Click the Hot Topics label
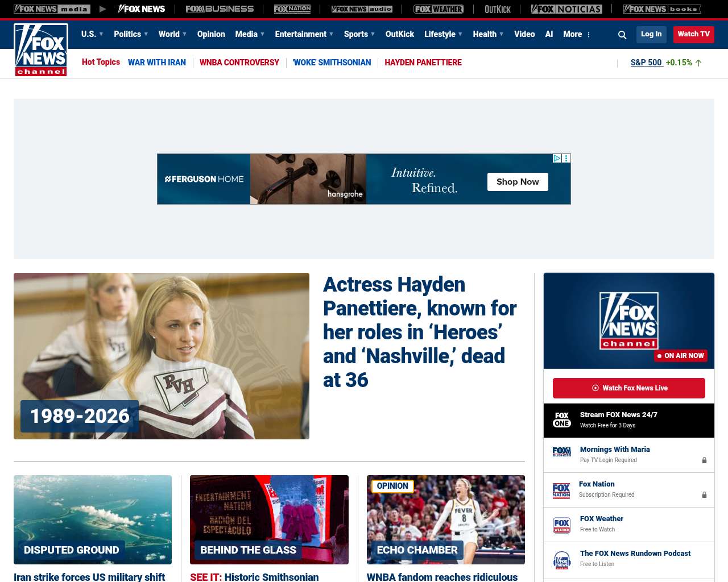 click(101, 62)
